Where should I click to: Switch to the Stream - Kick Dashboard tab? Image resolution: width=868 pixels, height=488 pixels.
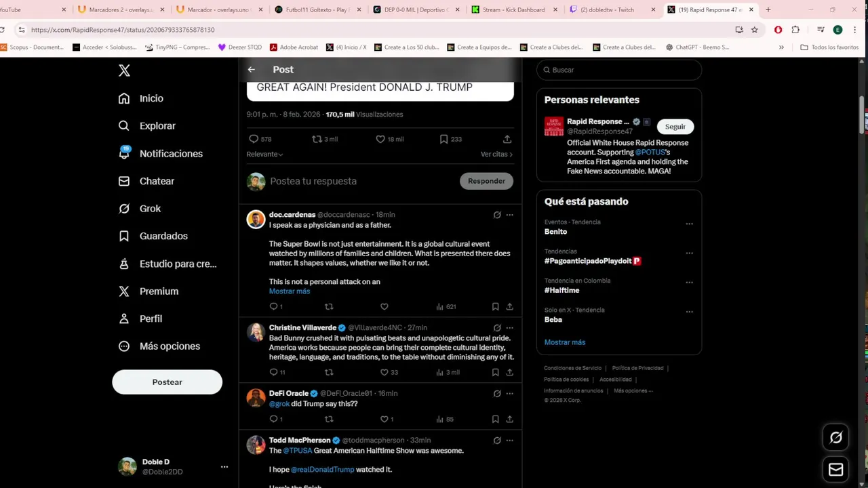[x=514, y=9]
